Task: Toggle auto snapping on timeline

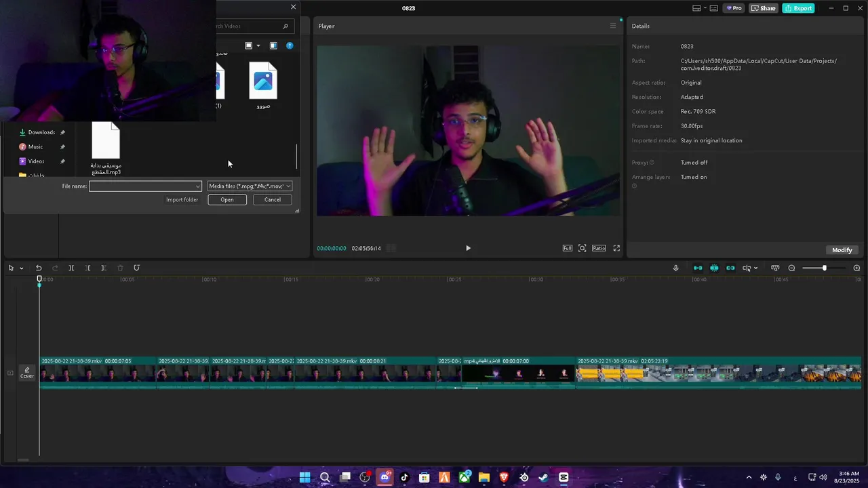Action: [x=714, y=268]
